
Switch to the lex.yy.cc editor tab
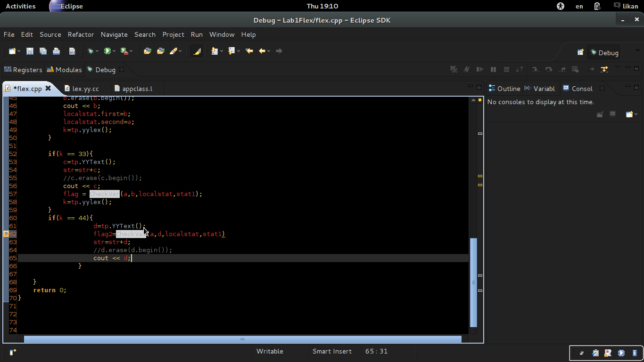pyautogui.click(x=85, y=89)
